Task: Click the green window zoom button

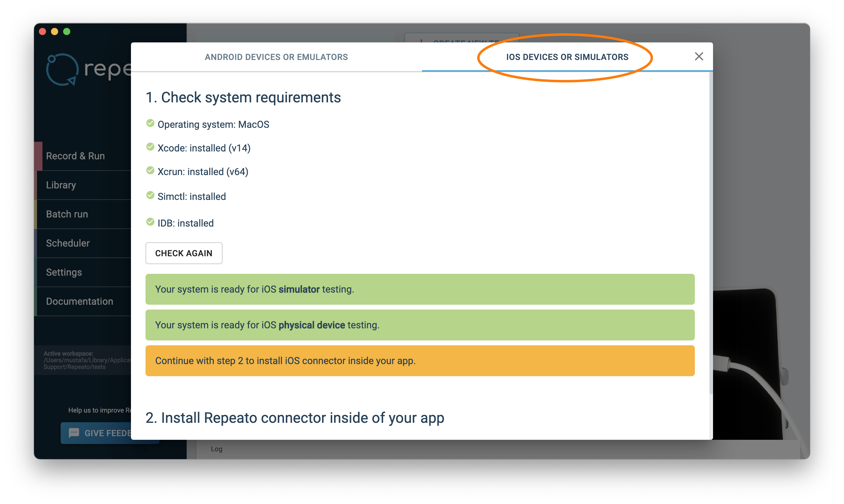Action: coord(67,31)
